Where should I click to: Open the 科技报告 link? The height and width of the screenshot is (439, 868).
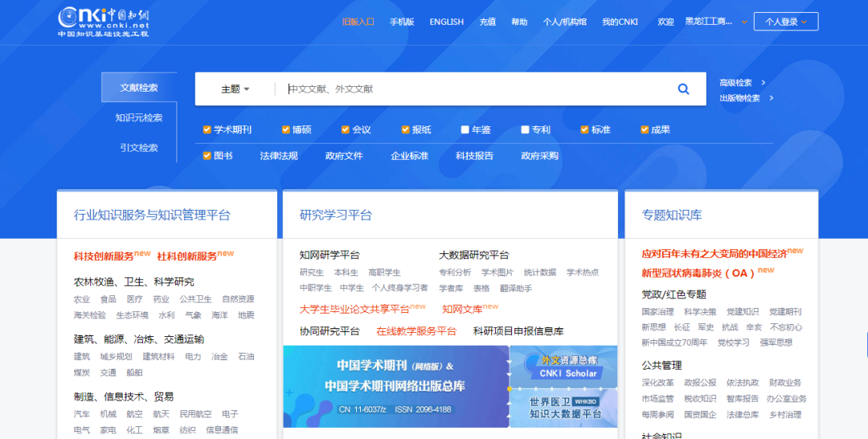pyautogui.click(x=474, y=156)
